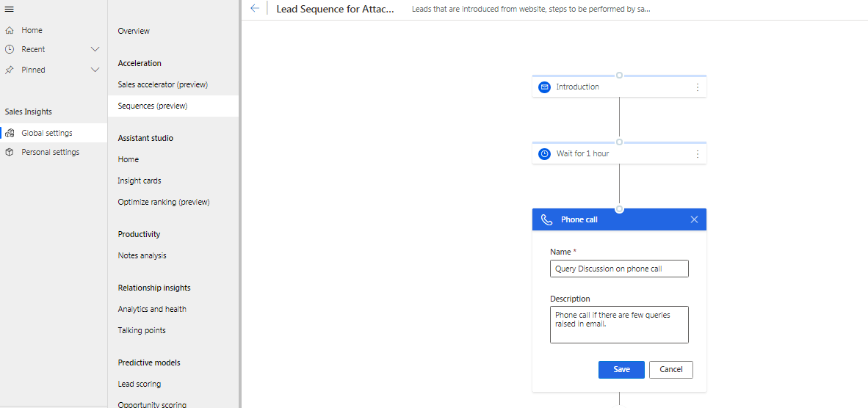Expand the Pinned section chevron
The height and width of the screenshot is (408, 868).
(x=95, y=70)
